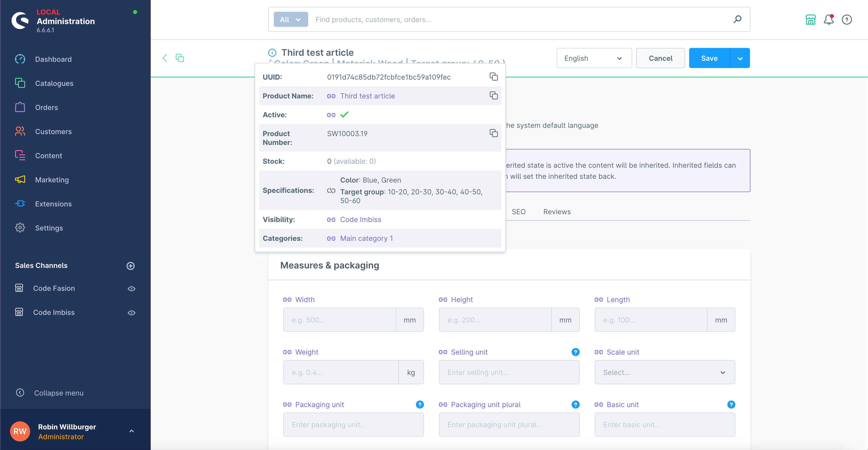Toggle inheritance for Width field

[287, 299]
